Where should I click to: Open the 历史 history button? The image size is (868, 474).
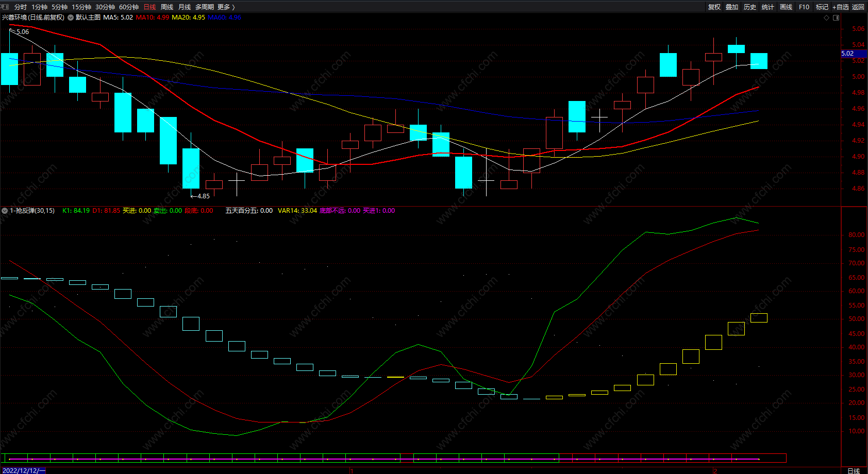750,7
